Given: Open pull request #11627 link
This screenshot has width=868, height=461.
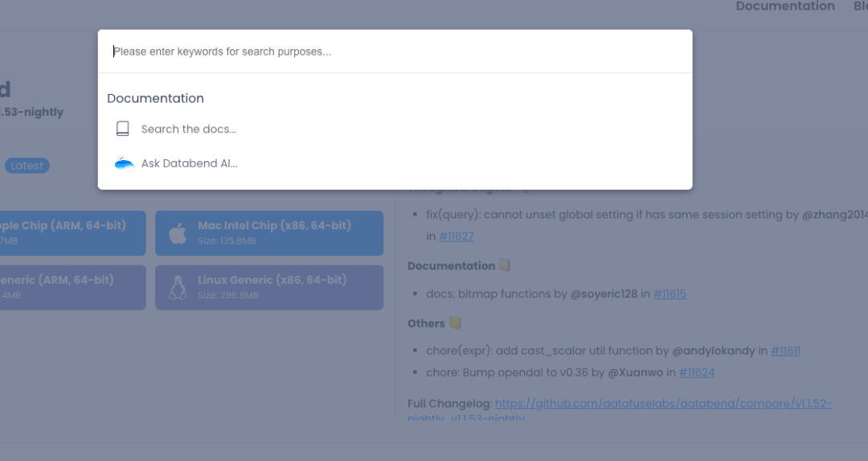Looking at the screenshot, I should coord(457,237).
